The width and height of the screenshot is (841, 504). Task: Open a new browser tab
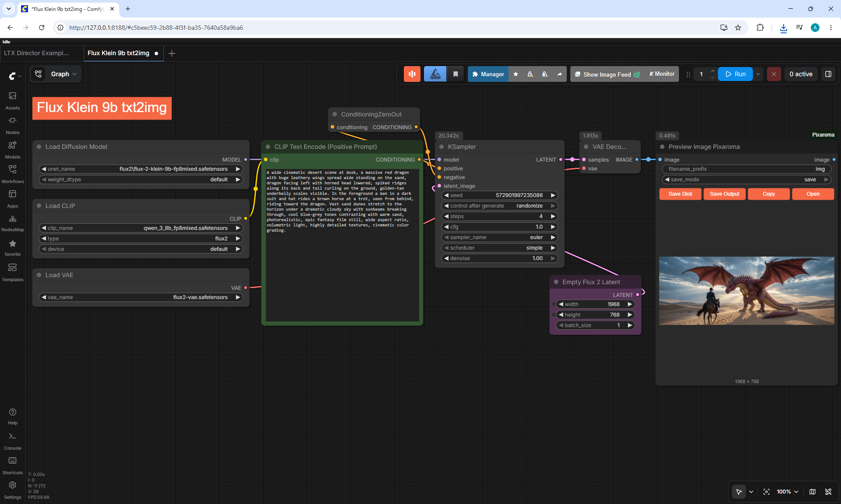coord(127,9)
